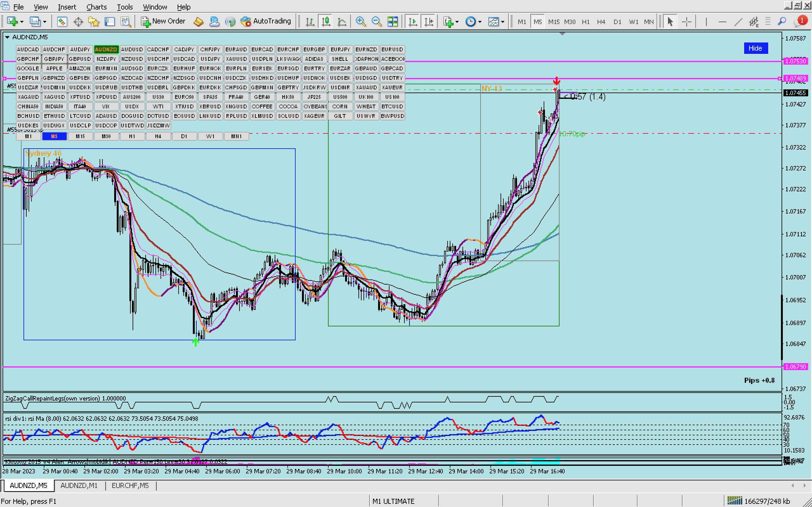Open the Tile Windows layout icon
The image size is (812, 507).
coord(392,22)
